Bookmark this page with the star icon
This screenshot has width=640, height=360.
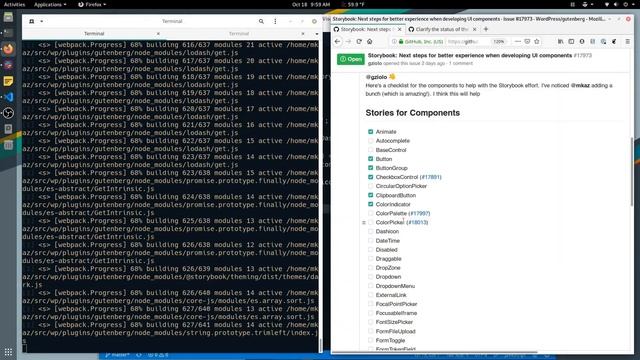click(x=537, y=41)
